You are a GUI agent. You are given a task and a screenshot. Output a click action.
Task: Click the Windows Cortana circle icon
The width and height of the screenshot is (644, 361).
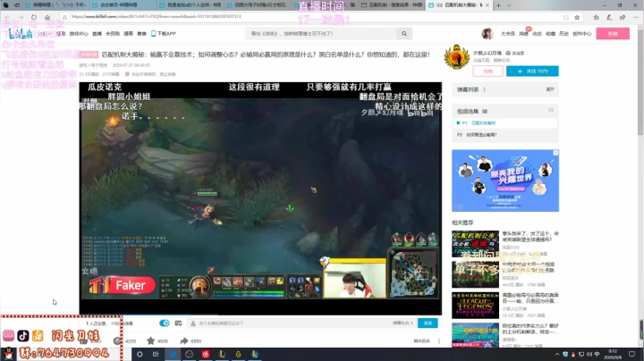[x=140, y=354]
